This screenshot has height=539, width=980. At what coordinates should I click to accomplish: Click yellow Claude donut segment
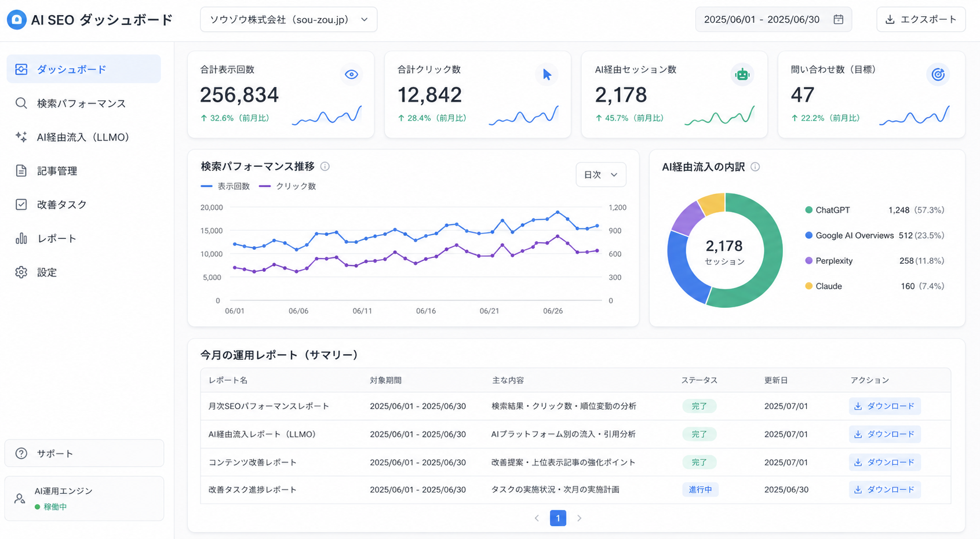click(713, 203)
